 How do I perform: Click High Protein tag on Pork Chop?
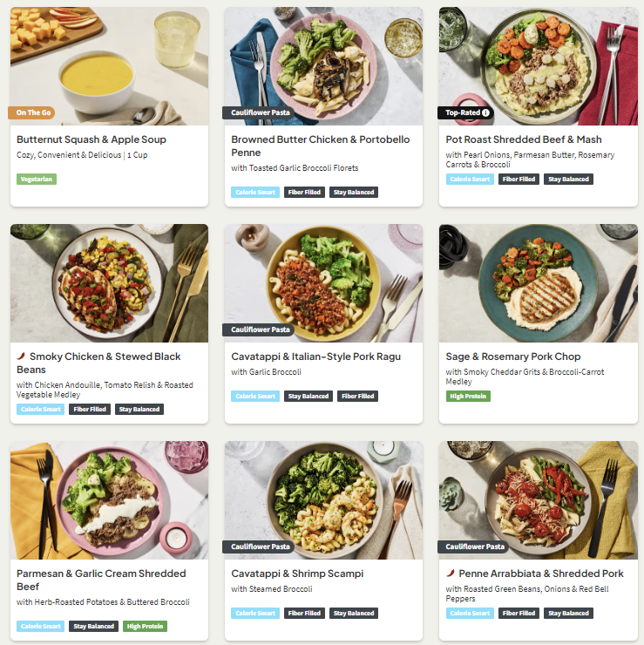pyautogui.click(x=468, y=396)
